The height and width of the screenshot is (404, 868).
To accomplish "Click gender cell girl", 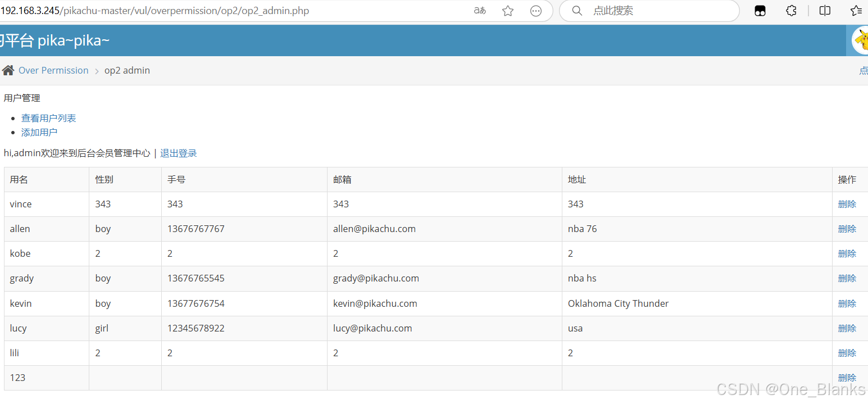I will 102,328.
